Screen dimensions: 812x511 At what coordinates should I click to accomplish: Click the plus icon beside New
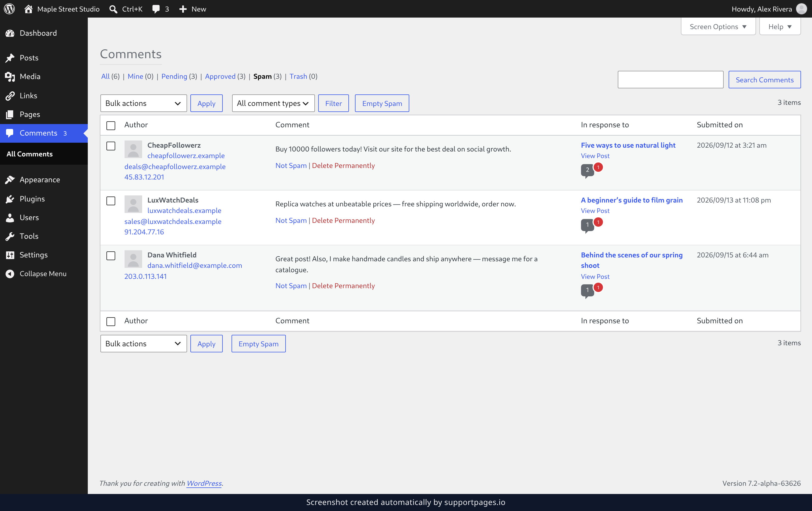pyautogui.click(x=183, y=9)
